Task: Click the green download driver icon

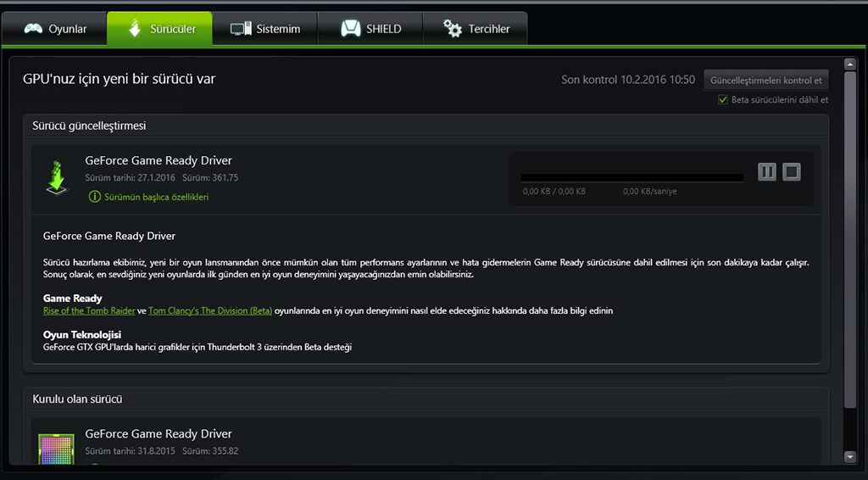Action: [57, 178]
